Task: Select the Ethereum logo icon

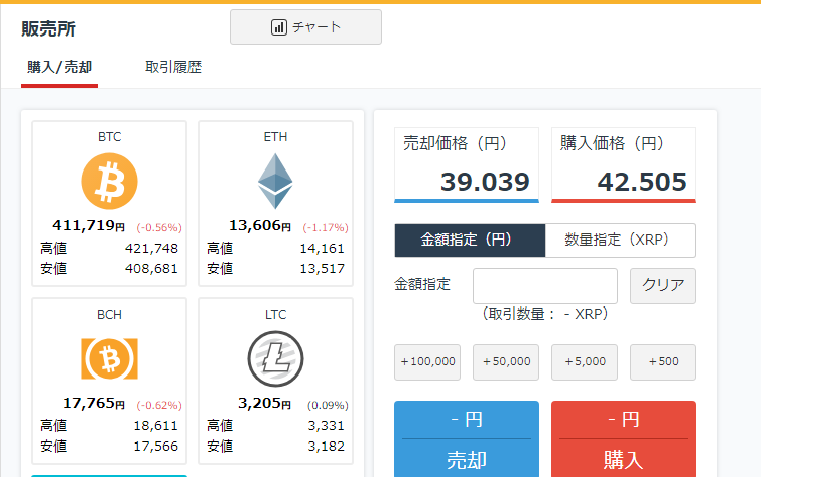Action: 275,181
